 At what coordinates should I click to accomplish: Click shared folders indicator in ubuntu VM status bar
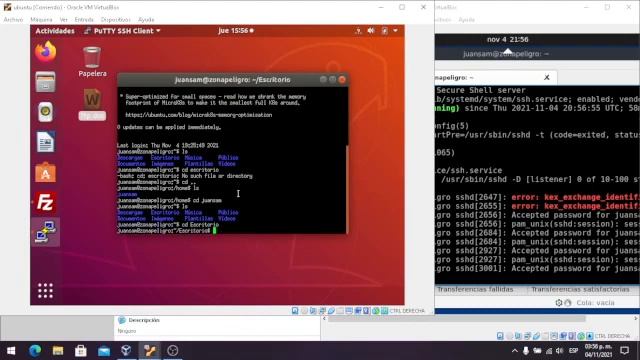[x=340, y=311]
